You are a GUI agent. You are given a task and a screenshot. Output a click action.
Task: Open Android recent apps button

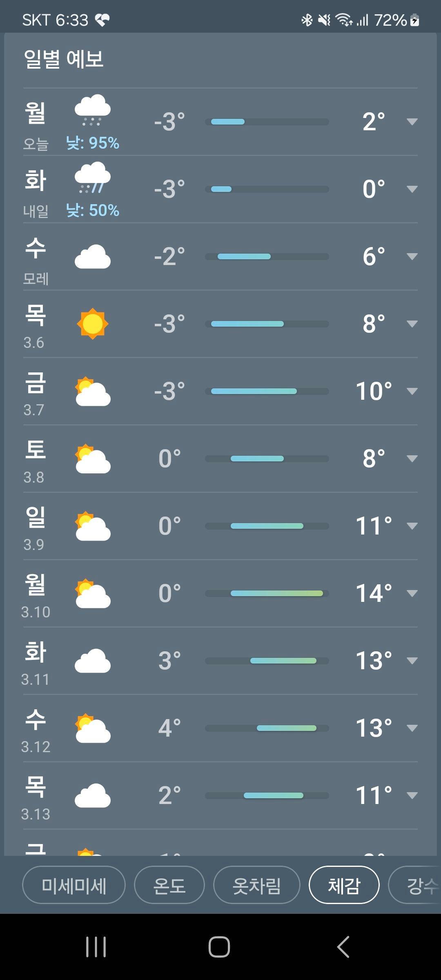click(x=96, y=947)
